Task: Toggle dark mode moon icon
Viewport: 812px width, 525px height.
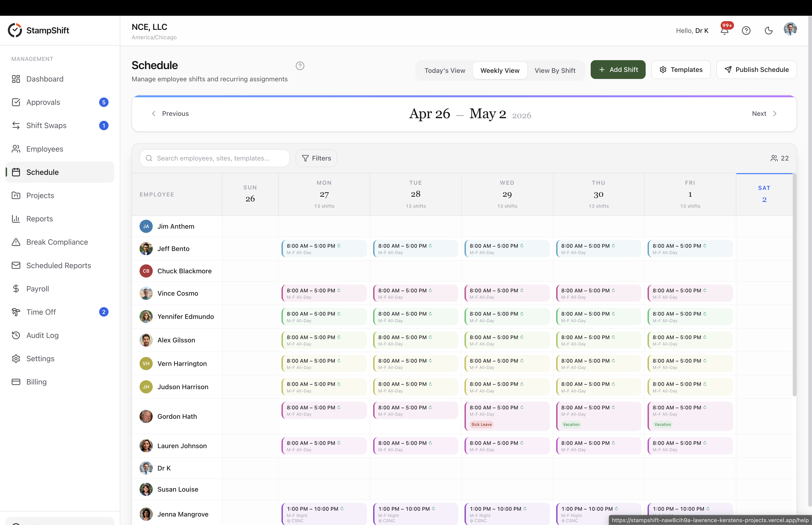Action: click(769, 31)
